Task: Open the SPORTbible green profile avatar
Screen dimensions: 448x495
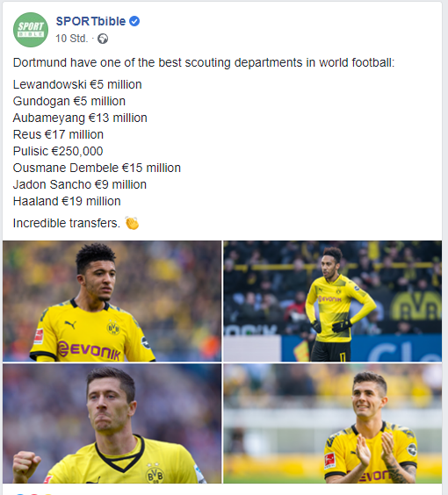Action: click(x=31, y=30)
